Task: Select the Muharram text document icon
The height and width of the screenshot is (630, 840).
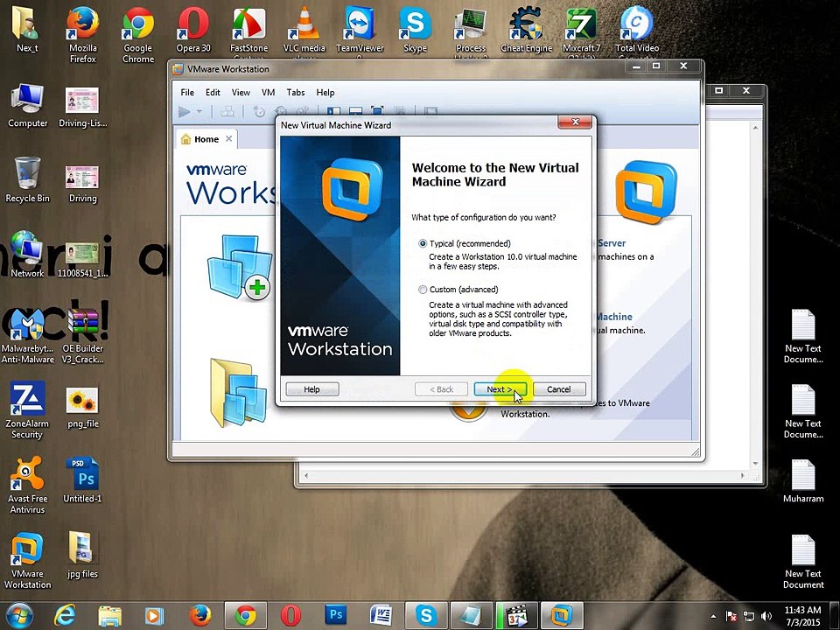Action: click(x=803, y=481)
